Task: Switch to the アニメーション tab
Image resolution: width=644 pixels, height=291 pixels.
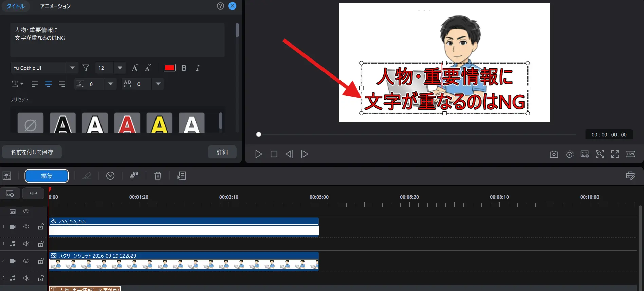Action: coord(55,6)
